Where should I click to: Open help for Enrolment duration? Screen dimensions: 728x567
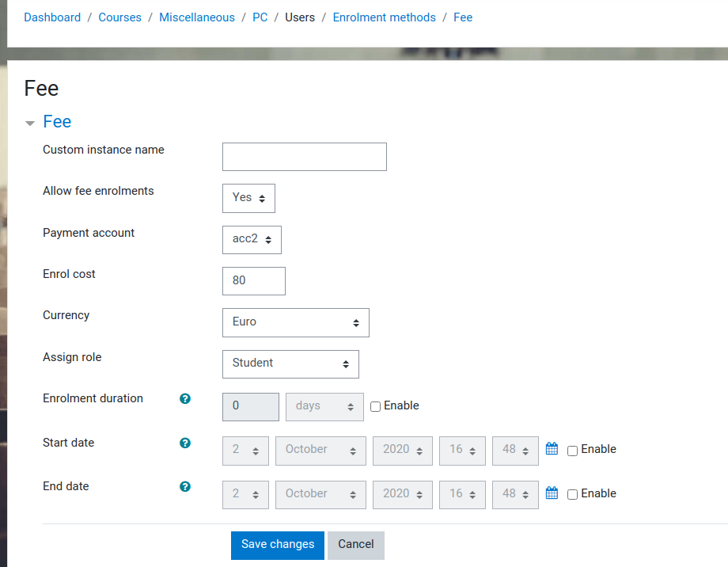(185, 399)
